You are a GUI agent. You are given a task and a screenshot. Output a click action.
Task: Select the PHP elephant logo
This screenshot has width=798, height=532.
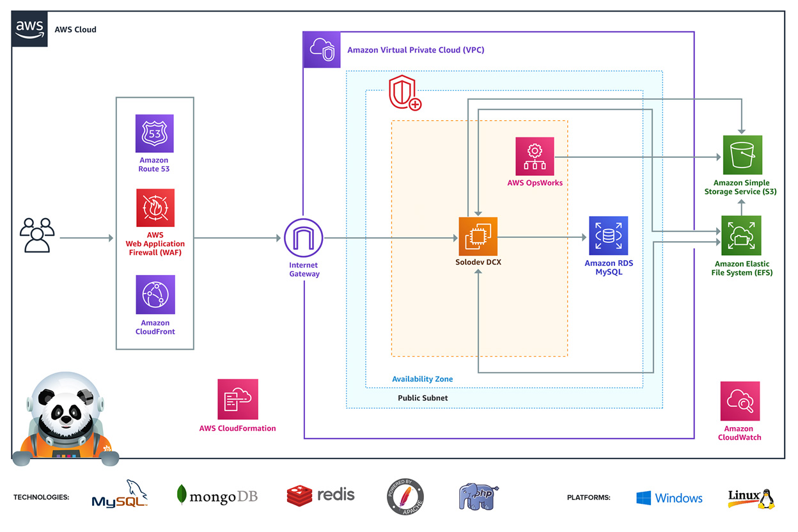pyautogui.click(x=478, y=496)
